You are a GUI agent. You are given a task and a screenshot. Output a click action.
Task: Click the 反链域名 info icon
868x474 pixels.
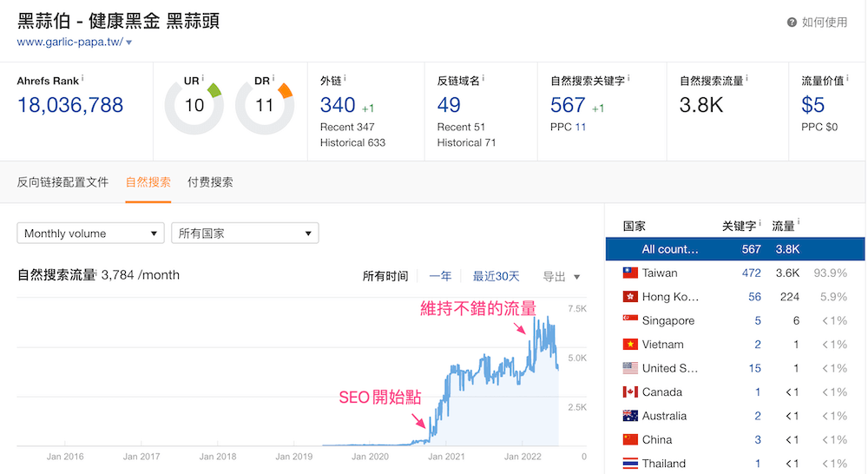click(483, 79)
